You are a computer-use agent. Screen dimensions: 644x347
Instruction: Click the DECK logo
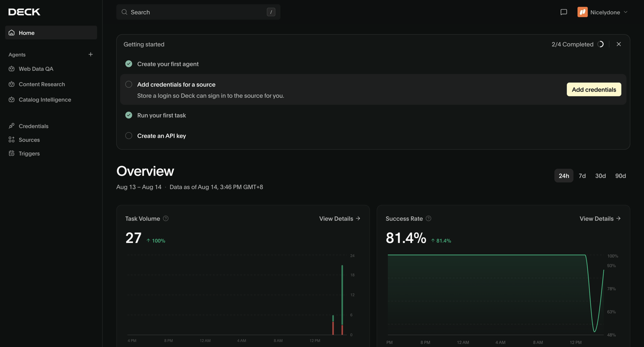pyautogui.click(x=24, y=12)
